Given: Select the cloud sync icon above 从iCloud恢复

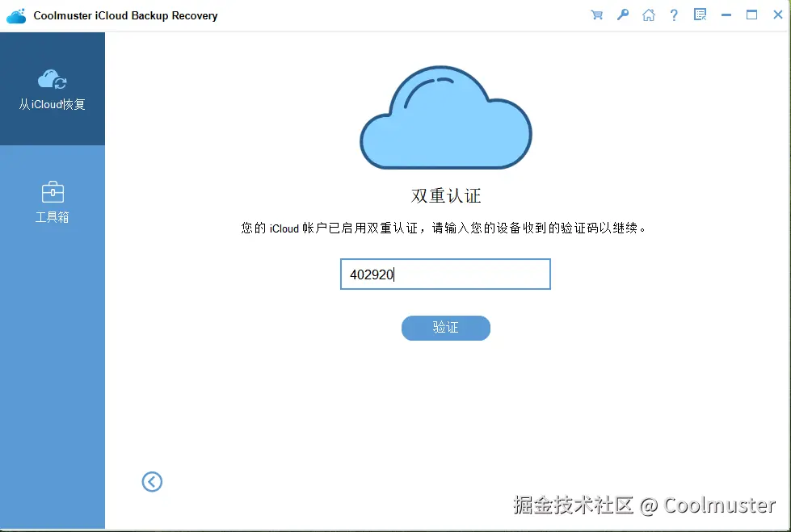Looking at the screenshot, I should (52, 79).
